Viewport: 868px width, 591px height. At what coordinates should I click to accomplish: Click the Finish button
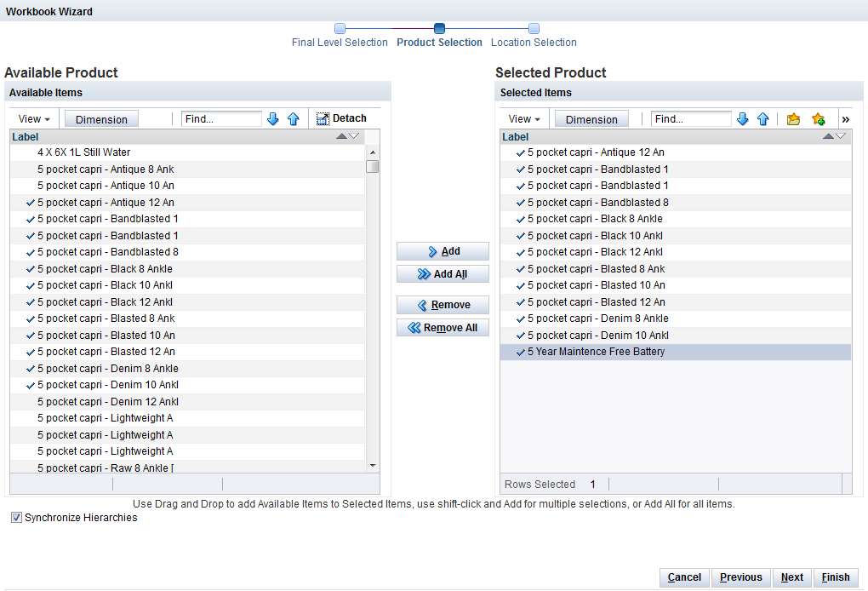[x=836, y=577]
